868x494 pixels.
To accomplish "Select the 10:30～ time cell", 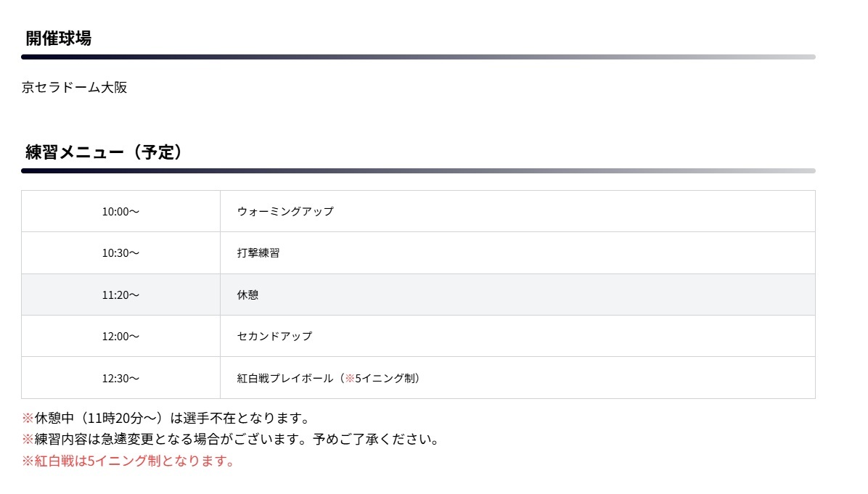I will click(120, 253).
